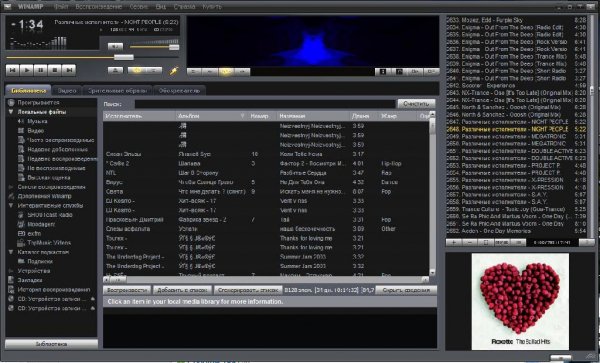600x363 pixels.
Task: Skip to the next track
Action: pyautogui.click(x=69, y=70)
